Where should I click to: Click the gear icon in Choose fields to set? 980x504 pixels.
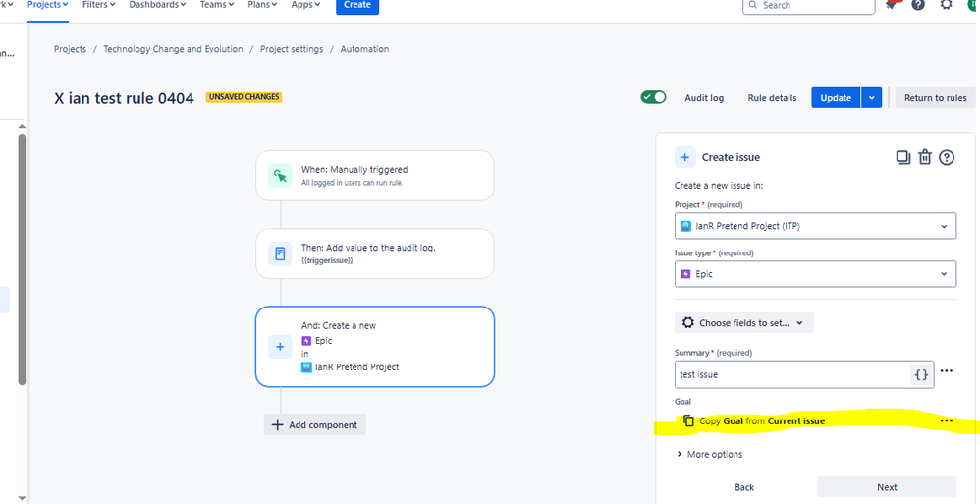(x=688, y=322)
